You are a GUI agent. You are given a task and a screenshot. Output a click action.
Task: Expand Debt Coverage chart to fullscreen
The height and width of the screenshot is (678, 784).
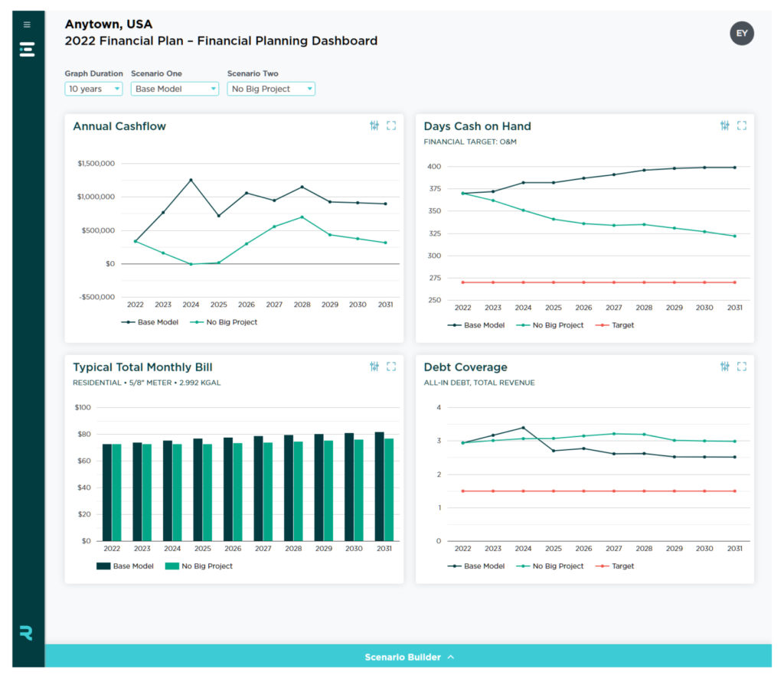(742, 367)
